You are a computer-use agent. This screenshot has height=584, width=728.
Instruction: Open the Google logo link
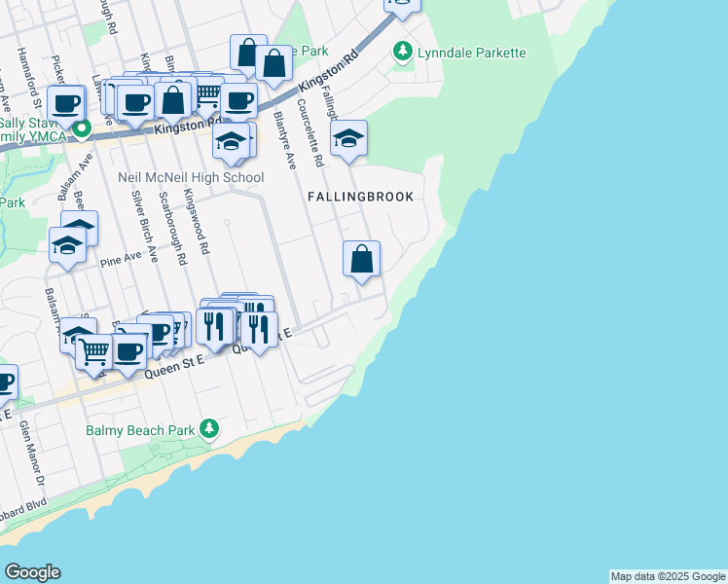click(x=32, y=572)
